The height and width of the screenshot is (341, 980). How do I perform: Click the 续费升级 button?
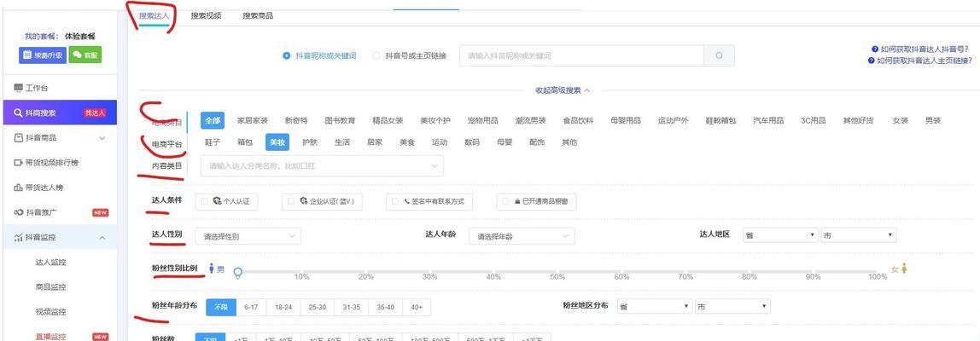point(42,55)
